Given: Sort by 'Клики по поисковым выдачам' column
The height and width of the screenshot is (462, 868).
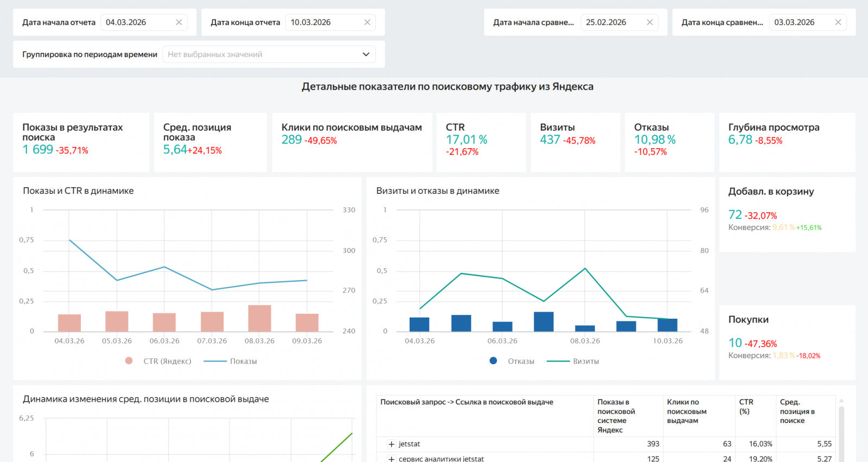Looking at the screenshot, I should [x=686, y=411].
